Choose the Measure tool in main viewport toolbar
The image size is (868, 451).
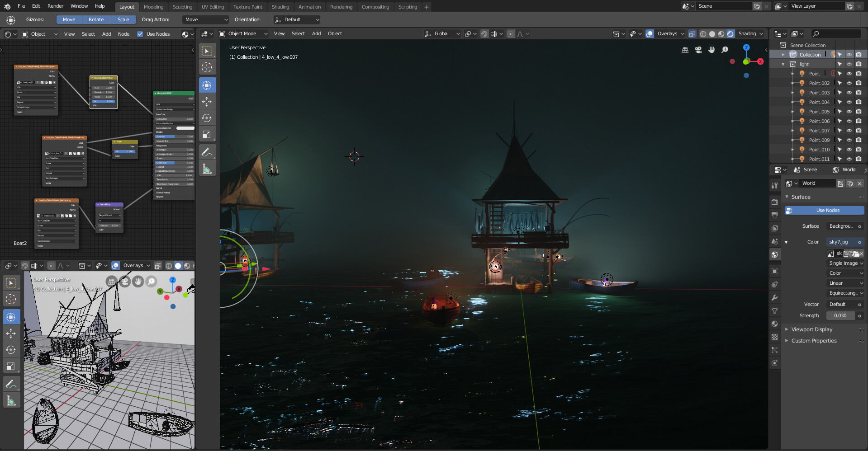point(207,169)
